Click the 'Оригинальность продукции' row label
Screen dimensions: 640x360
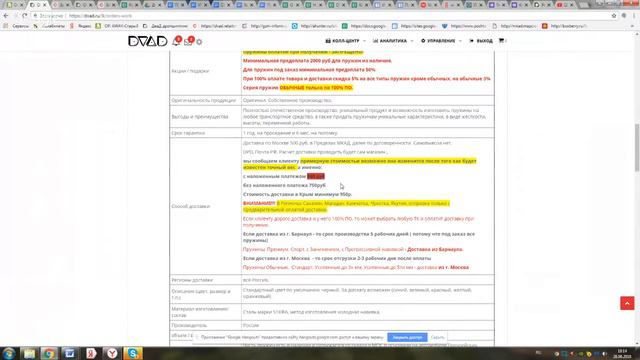pos(204,100)
